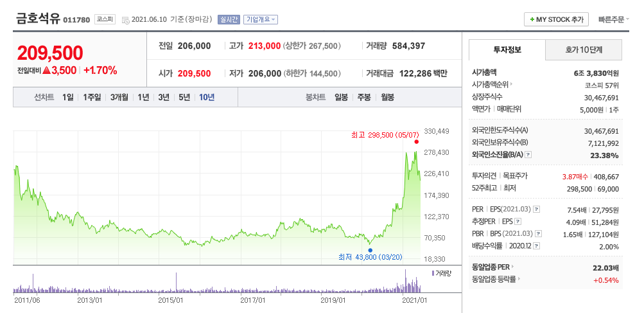
Task: Click the +1.70% change rate
Action: pos(100,70)
